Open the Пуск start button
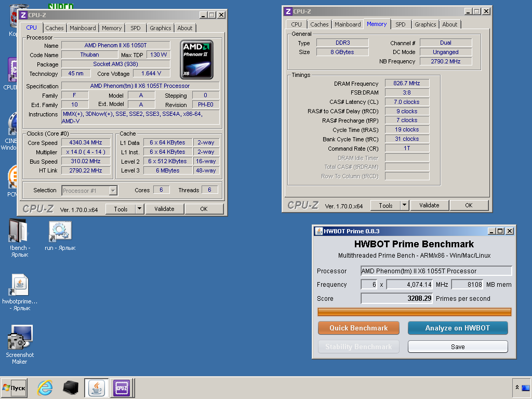 coord(14,388)
